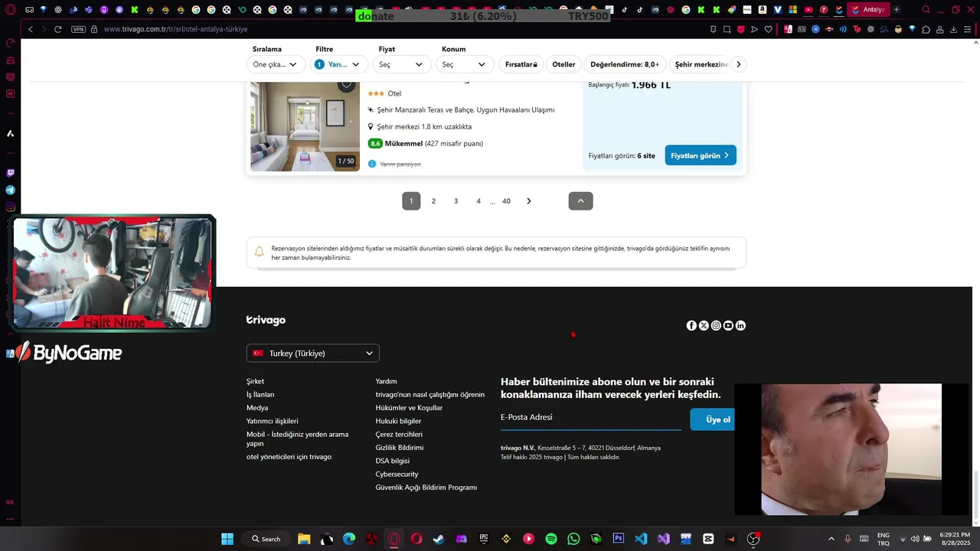Open WhatsApp from the taskbar
Viewport: 980px width, 551px height.
573,539
